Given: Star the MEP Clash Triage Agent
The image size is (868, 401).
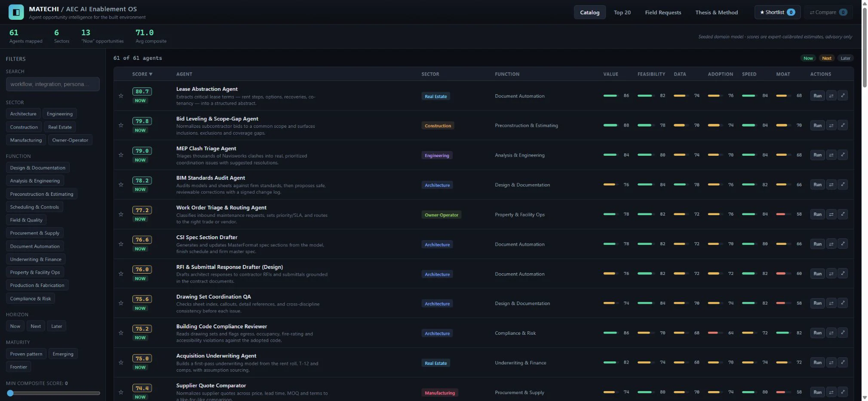Looking at the screenshot, I should (121, 155).
